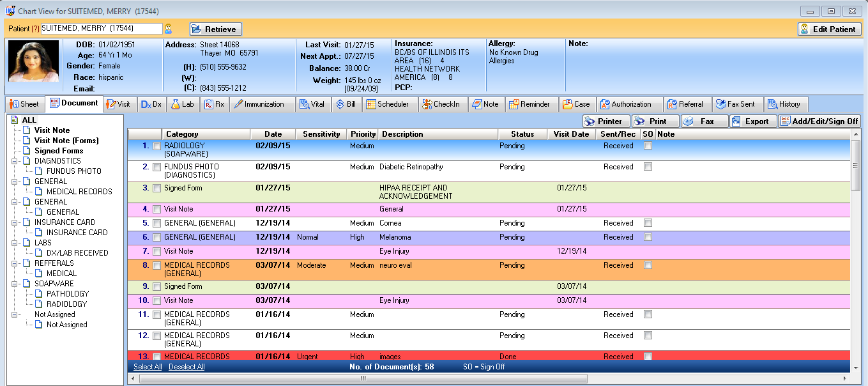Open the Fax Sent tab
The height and width of the screenshot is (386, 868).
pos(736,104)
